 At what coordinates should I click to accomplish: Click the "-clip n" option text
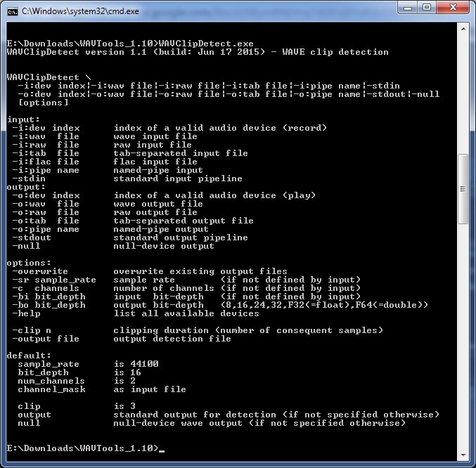coord(32,330)
